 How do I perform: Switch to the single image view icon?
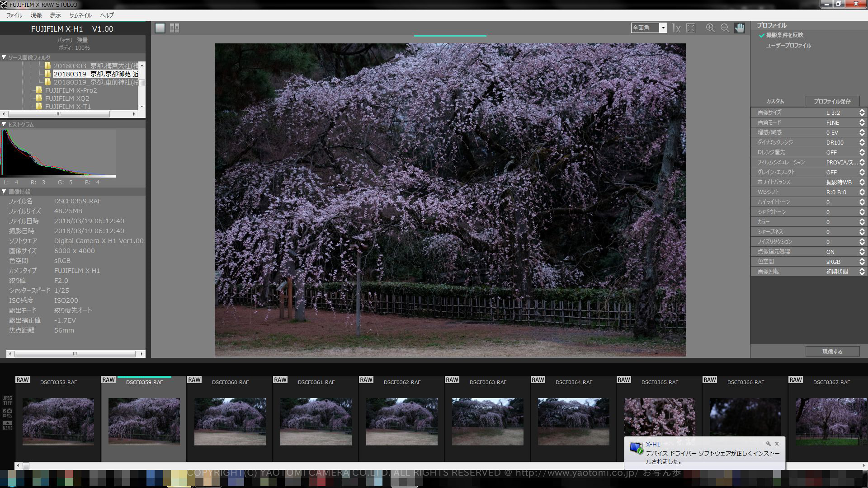[160, 28]
